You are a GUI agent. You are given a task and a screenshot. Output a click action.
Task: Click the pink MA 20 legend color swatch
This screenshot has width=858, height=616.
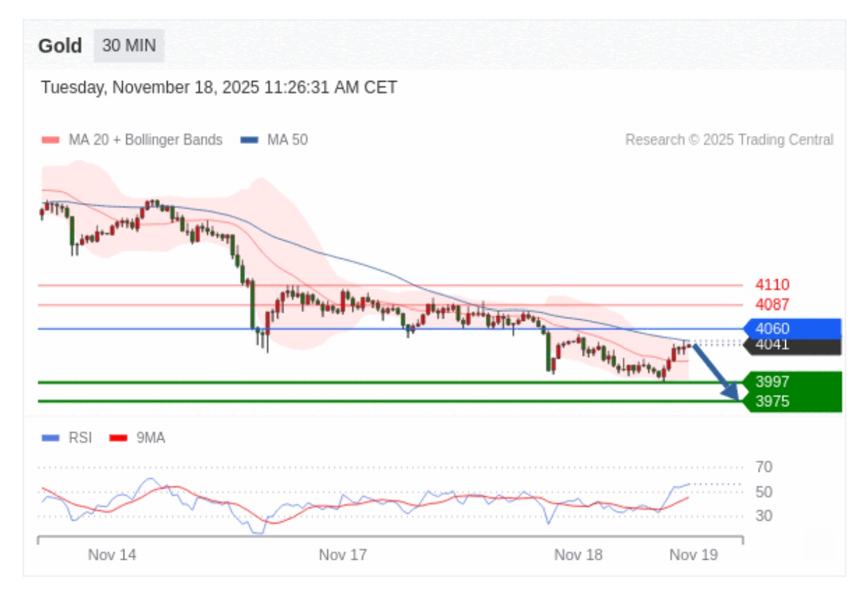[51, 140]
